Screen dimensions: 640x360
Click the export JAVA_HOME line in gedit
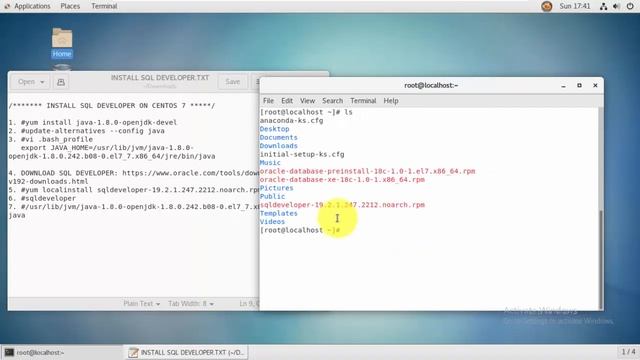click(107, 148)
